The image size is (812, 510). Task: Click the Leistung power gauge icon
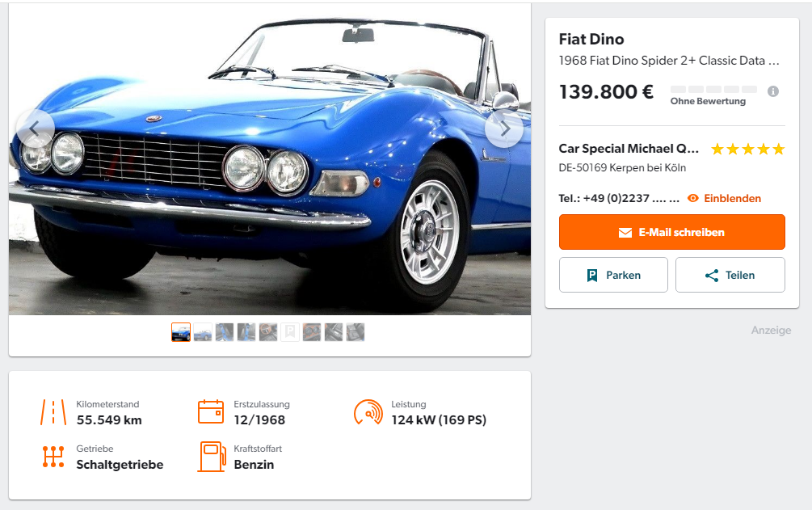pyautogui.click(x=368, y=412)
